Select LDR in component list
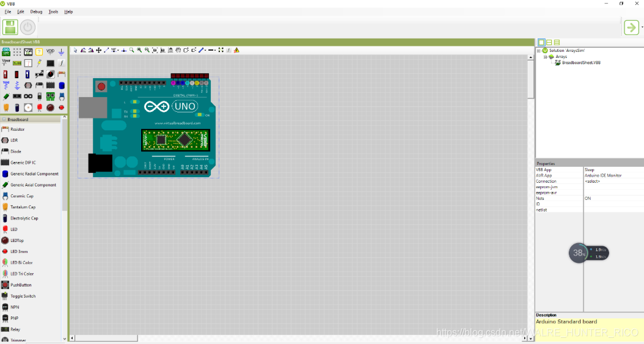 coord(14,141)
